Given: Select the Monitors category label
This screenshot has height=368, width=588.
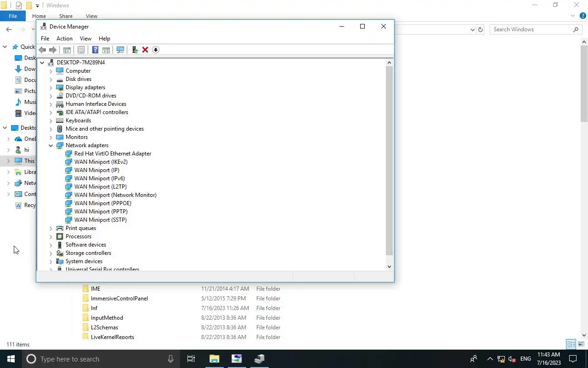Looking at the screenshot, I should point(77,137).
